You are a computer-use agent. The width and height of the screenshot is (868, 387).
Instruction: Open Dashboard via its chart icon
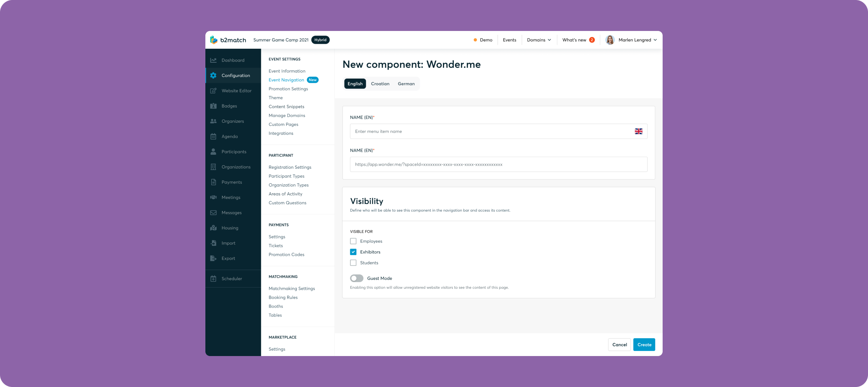click(x=213, y=60)
